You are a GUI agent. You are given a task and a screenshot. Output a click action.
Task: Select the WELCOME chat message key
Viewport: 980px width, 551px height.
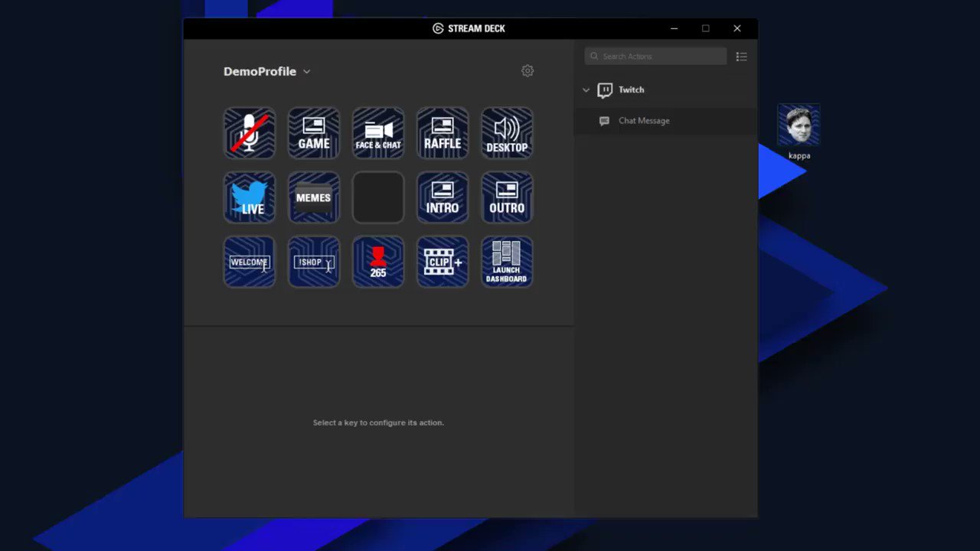coord(250,262)
